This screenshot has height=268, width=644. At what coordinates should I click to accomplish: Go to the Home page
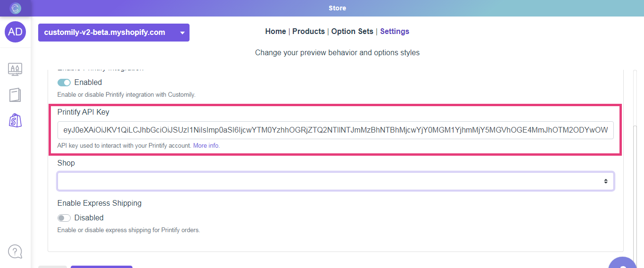click(x=275, y=32)
